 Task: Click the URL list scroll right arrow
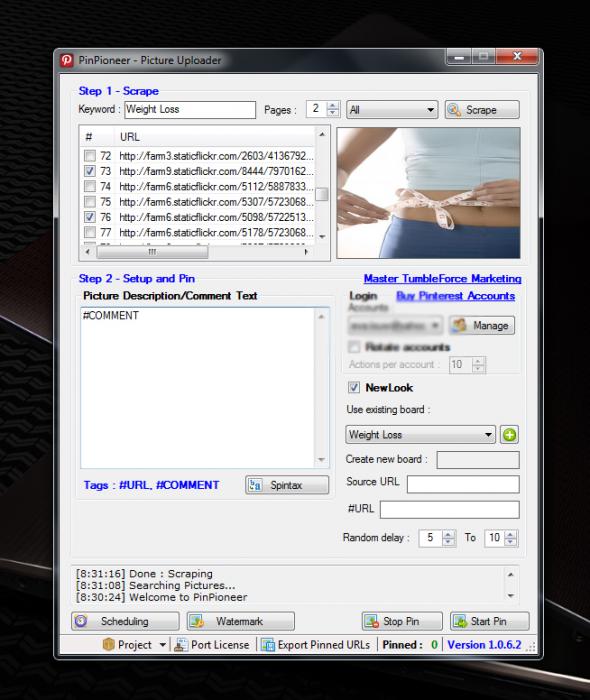pyautogui.click(x=306, y=252)
